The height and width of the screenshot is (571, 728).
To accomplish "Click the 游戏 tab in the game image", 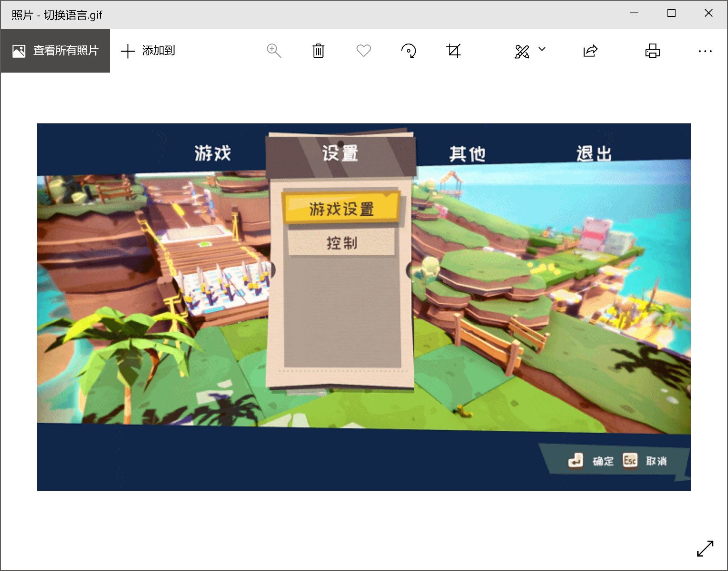I will point(213,153).
